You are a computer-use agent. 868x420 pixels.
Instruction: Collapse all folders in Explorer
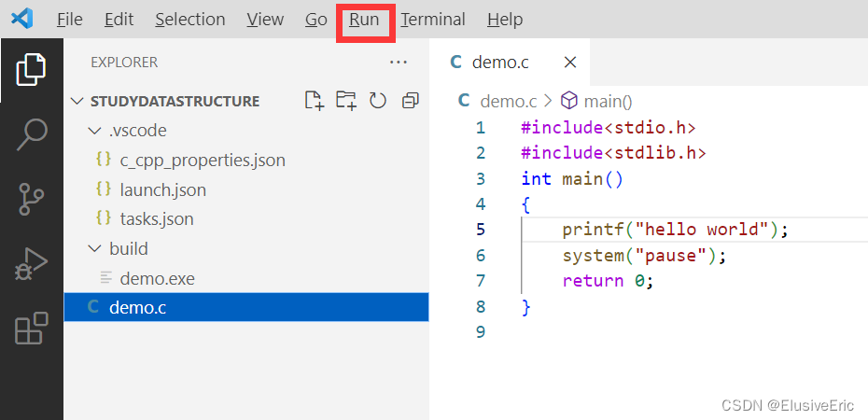(410, 101)
